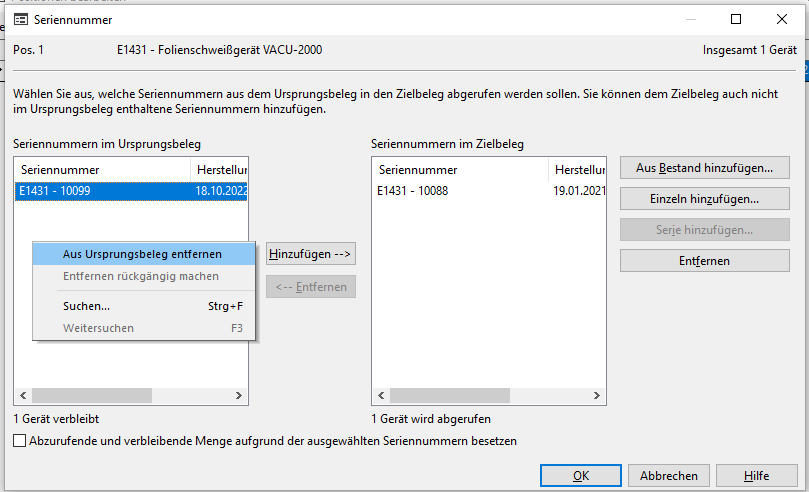Click left scroll arrow in Ursprungsbeleg list
This screenshot has width=809, height=492.
click(x=22, y=396)
